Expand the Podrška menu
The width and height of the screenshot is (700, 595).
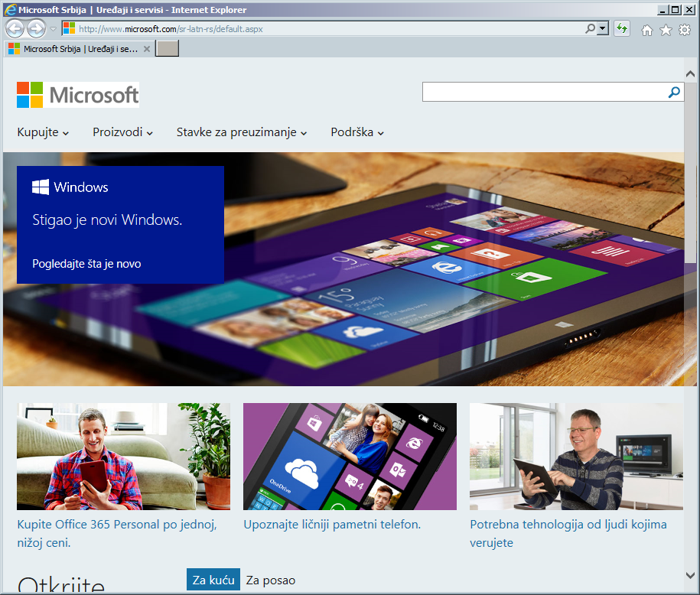coord(357,132)
